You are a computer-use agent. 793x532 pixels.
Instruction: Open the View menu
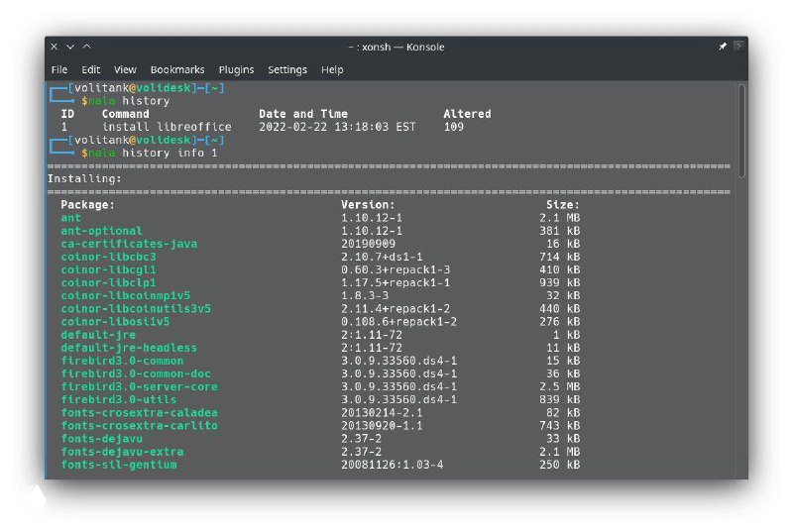coord(125,69)
